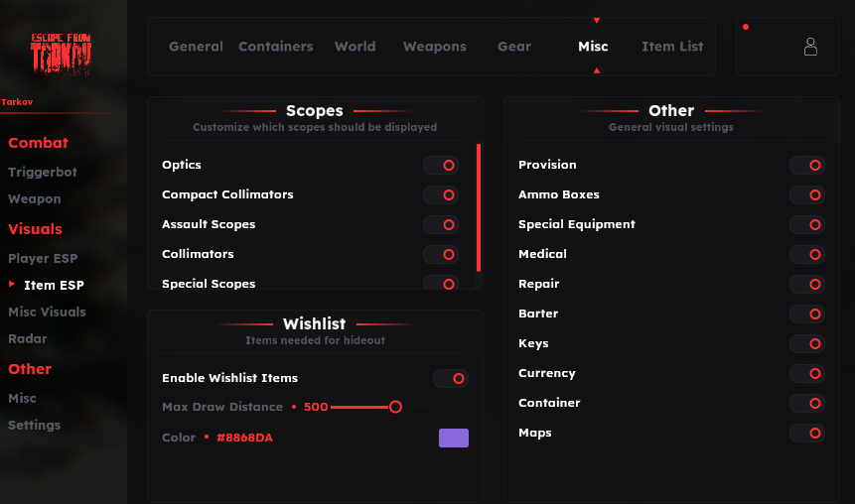Switch to the Weapons tab
This screenshot has height=504, width=855.
coord(434,47)
